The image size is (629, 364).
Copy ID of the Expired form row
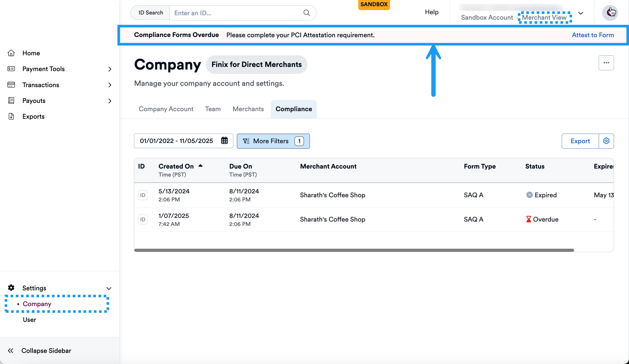coord(143,195)
